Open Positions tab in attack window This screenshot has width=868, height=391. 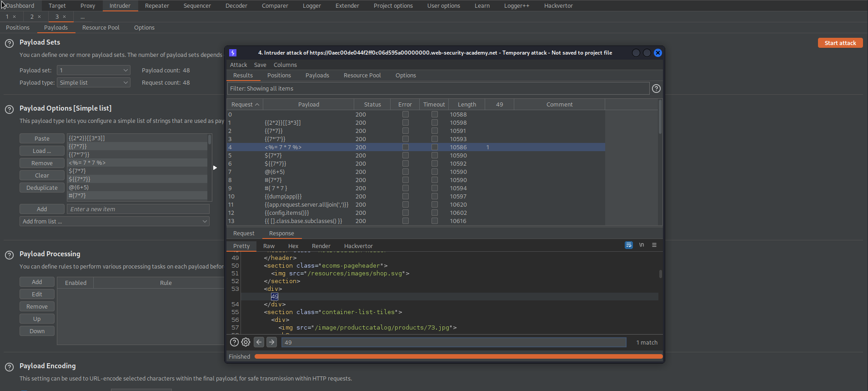[x=279, y=76]
